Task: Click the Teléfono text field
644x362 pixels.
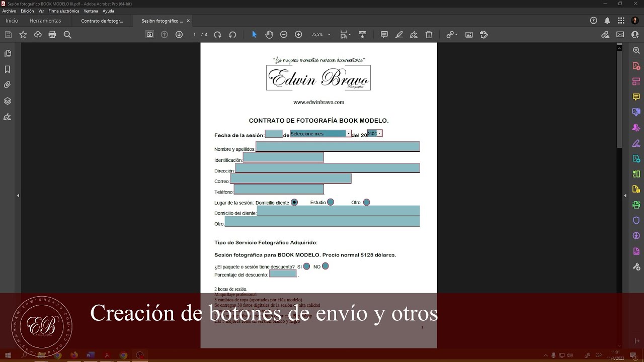Action: (279, 189)
